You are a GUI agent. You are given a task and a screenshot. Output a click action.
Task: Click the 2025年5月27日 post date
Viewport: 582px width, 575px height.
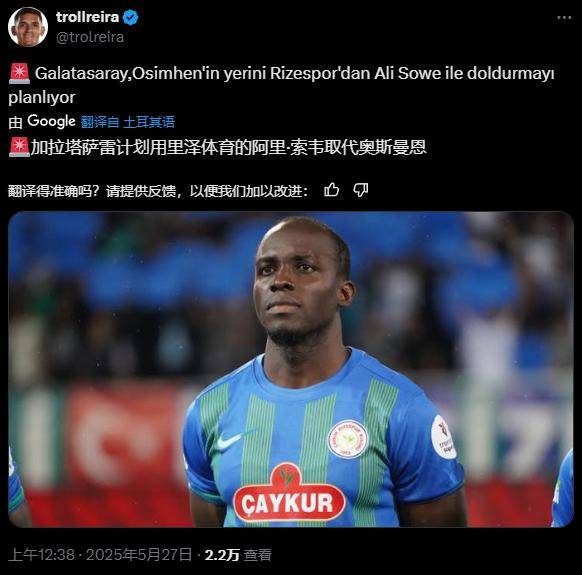click(x=139, y=555)
